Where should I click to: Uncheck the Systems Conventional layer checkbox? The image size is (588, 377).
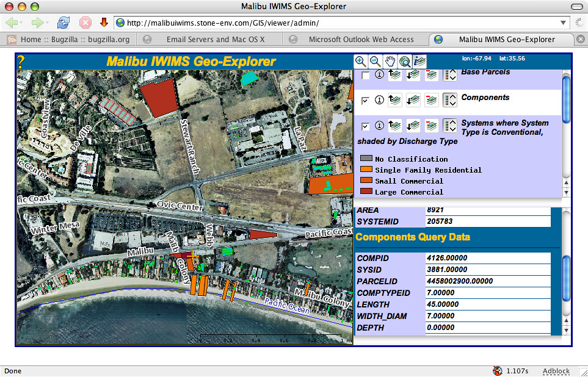click(365, 126)
